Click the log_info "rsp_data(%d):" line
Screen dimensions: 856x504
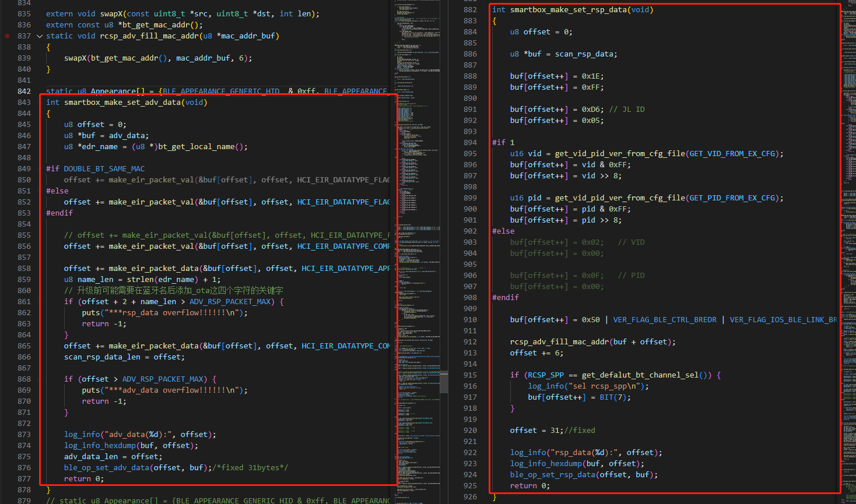click(586, 453)
